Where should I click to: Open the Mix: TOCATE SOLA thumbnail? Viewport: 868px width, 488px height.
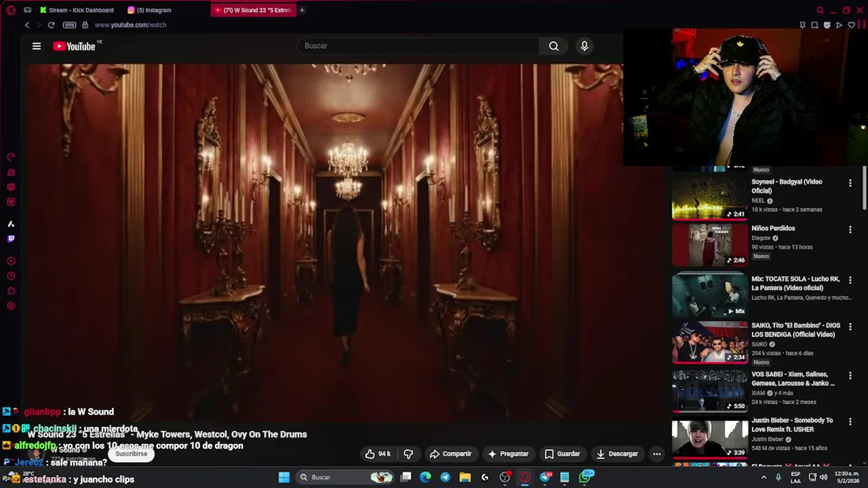pos(709,295)
